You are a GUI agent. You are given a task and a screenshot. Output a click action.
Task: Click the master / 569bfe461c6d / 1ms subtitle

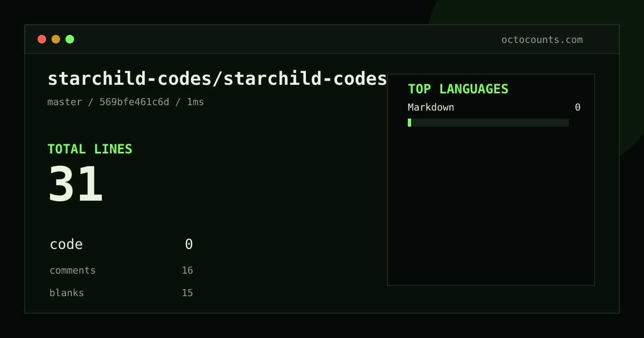point(126,102)
